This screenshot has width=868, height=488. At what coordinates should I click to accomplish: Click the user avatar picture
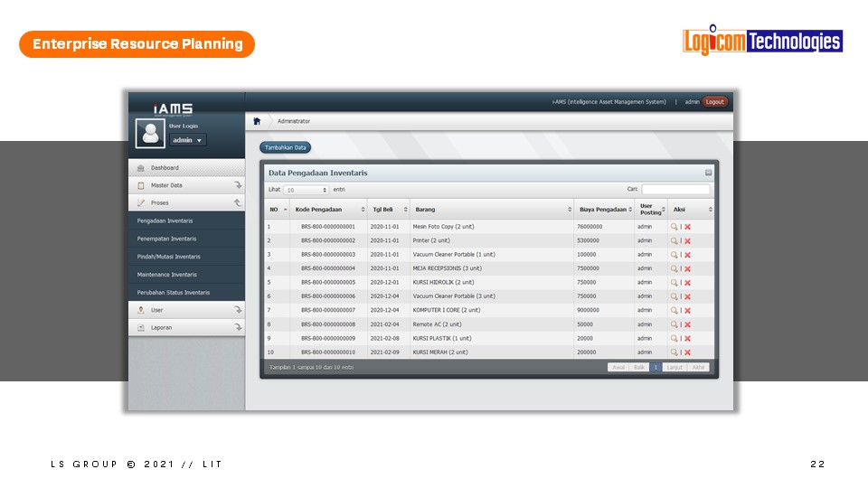[x=150, y=134]
